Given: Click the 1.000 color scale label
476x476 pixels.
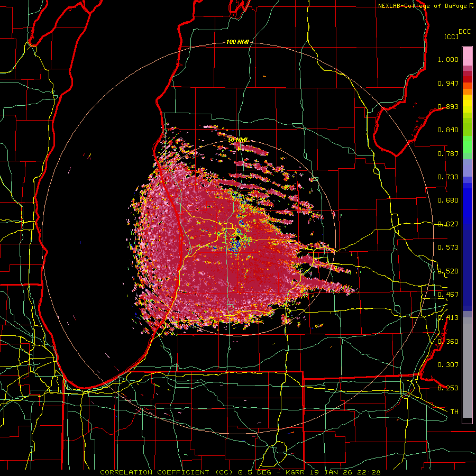Looking at the screenshot, I should coord(448,59).
